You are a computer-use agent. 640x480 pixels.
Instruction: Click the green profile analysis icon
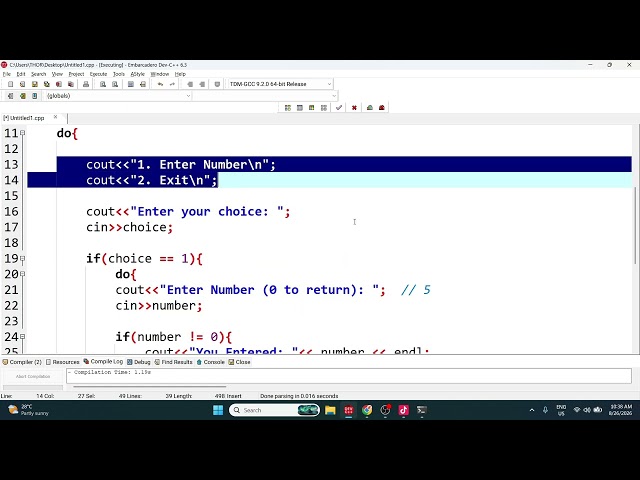click(370, 108)
